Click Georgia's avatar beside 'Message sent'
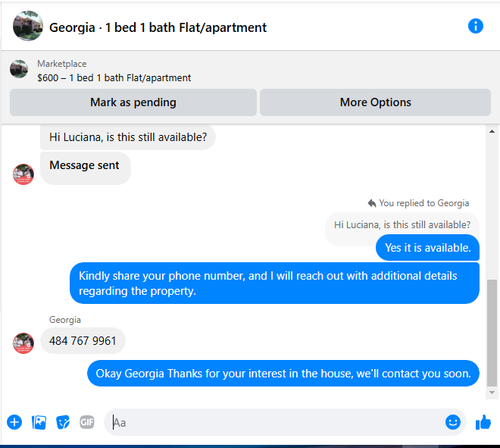This screenshot has width=500, height=448. coord(23,174)
